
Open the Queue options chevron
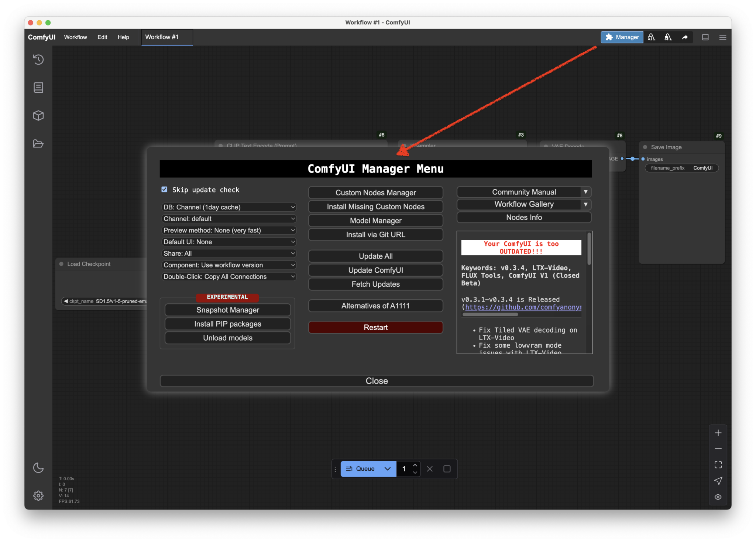pos(387,468)
